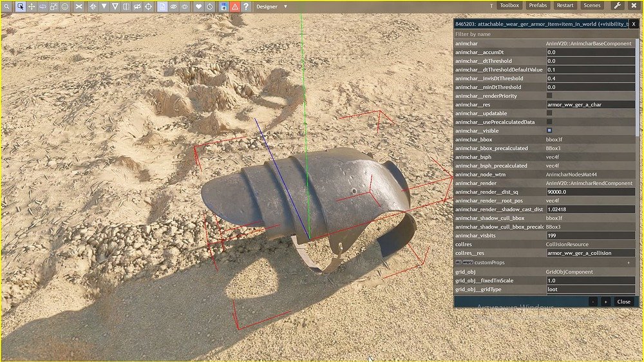This screenshot has height=362, width=644.
Task: Open the magnifier search icon
Action: (x=7, y=6)
